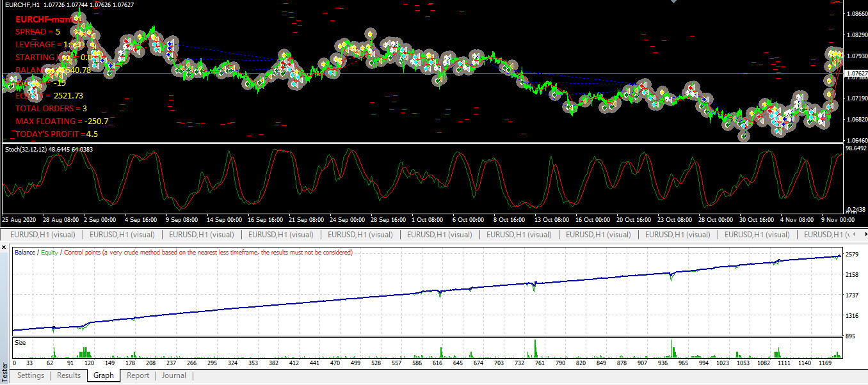Click the 1.08290 price axis label
868x385 pixels.
[856, 35]
